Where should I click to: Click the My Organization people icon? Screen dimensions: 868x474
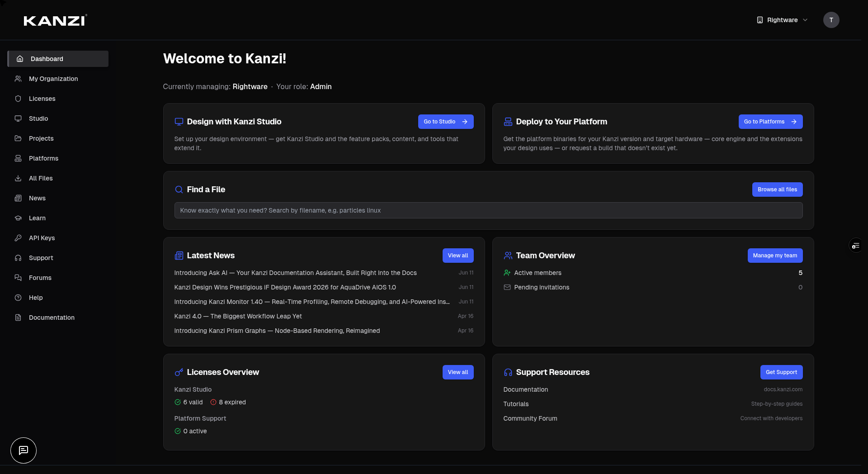[18, 79]
